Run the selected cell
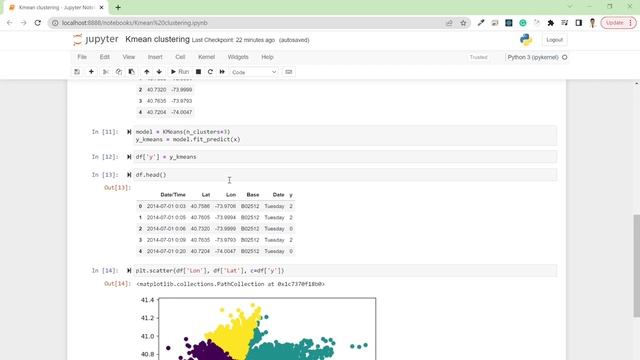The image size is (640, 360). [180, 72]
